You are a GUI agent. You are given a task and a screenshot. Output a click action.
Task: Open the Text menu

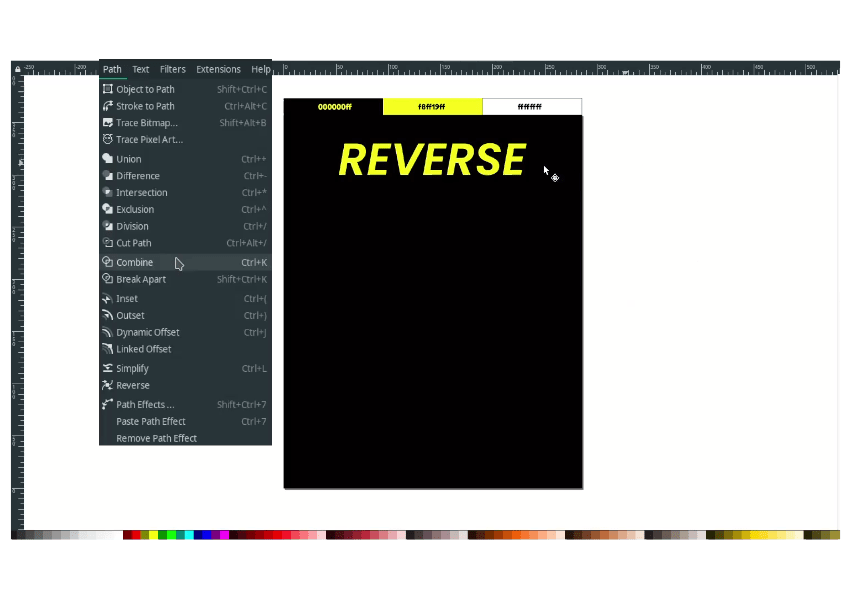pos(140,69)
